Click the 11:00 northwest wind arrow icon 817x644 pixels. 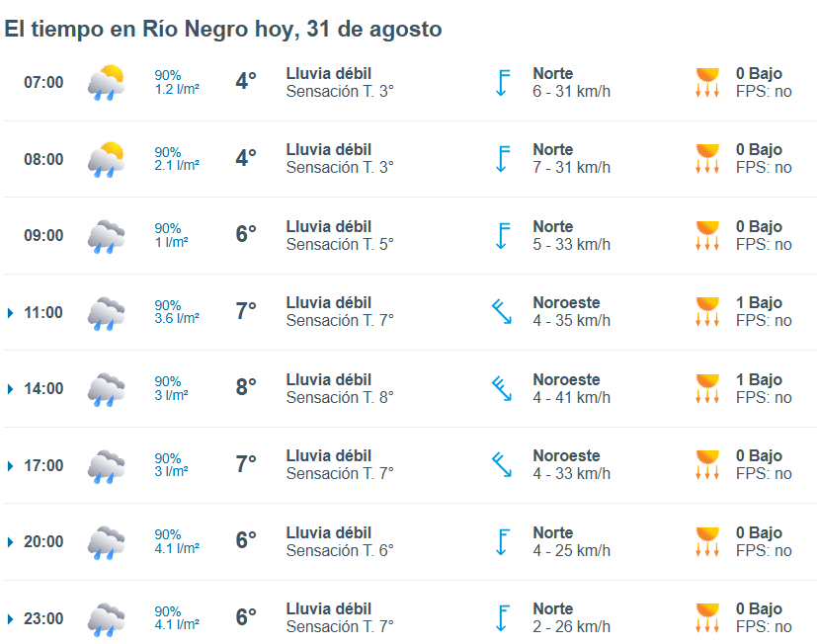tap(502, 311)
